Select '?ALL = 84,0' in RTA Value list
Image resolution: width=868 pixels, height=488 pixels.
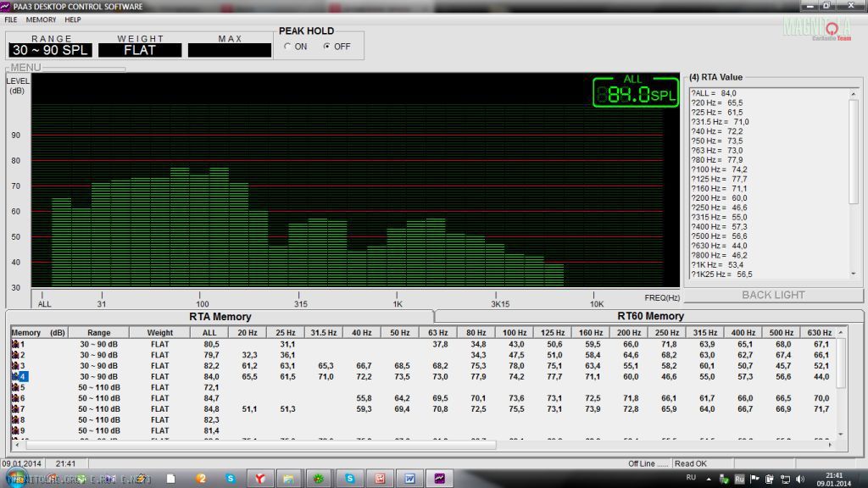714,93
